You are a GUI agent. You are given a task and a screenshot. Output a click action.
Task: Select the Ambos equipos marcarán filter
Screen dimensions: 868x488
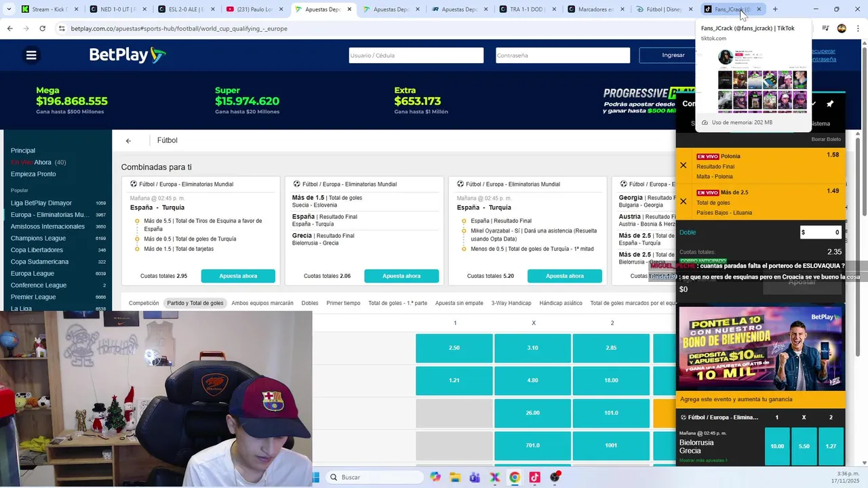click(x=262, y=303)
